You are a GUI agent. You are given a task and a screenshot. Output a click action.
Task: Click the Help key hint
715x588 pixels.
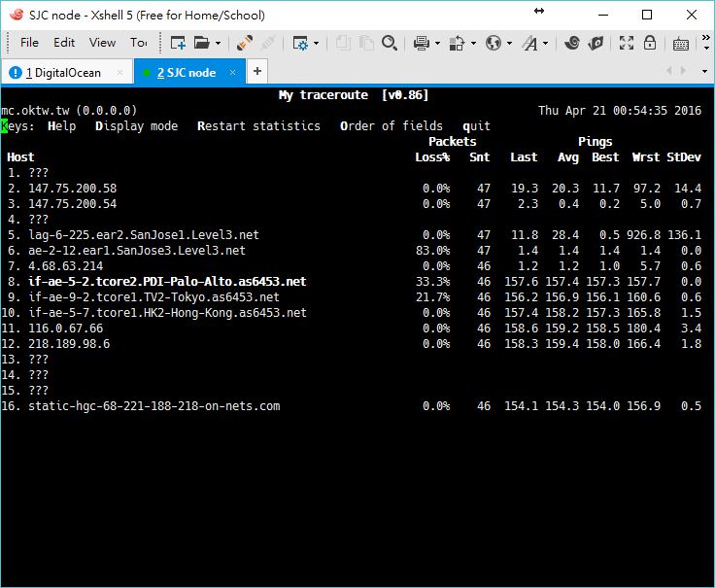coord(62,126)
